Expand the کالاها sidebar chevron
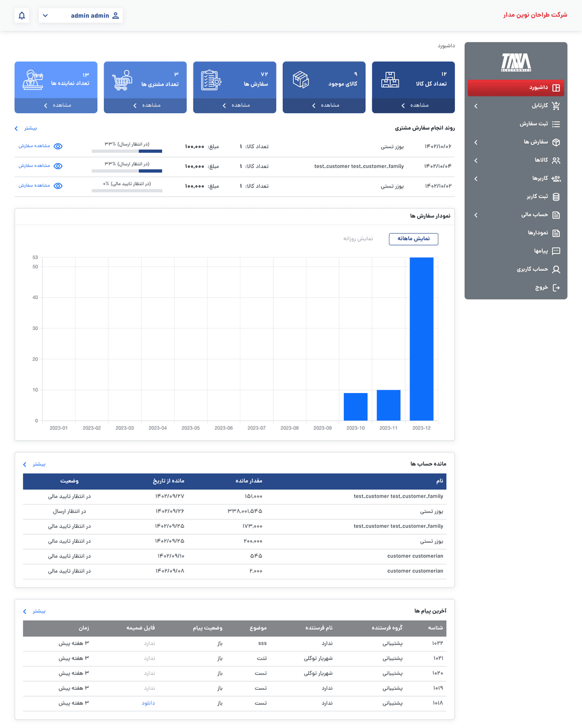The width and height of the screenshot is (582, 728). [476, 160]
